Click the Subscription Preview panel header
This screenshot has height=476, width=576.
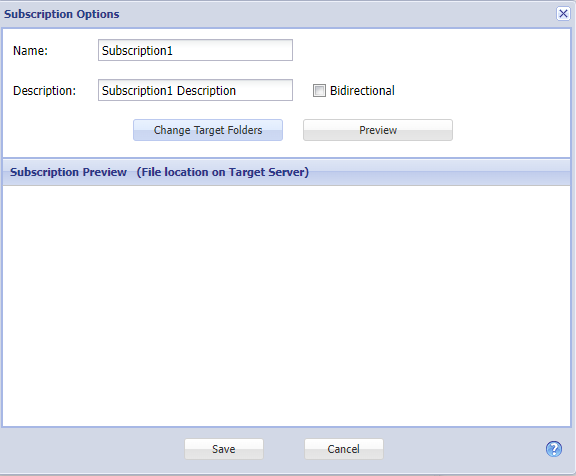[x=287, y=172]
